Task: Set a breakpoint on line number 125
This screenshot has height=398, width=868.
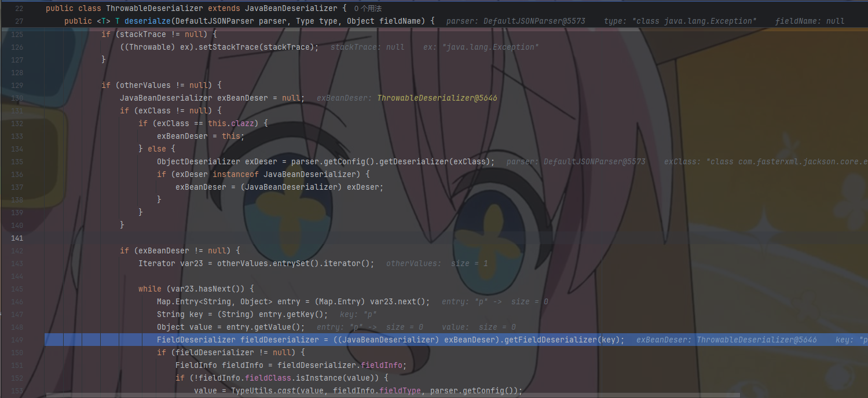Action: click(x=16, y=34)
